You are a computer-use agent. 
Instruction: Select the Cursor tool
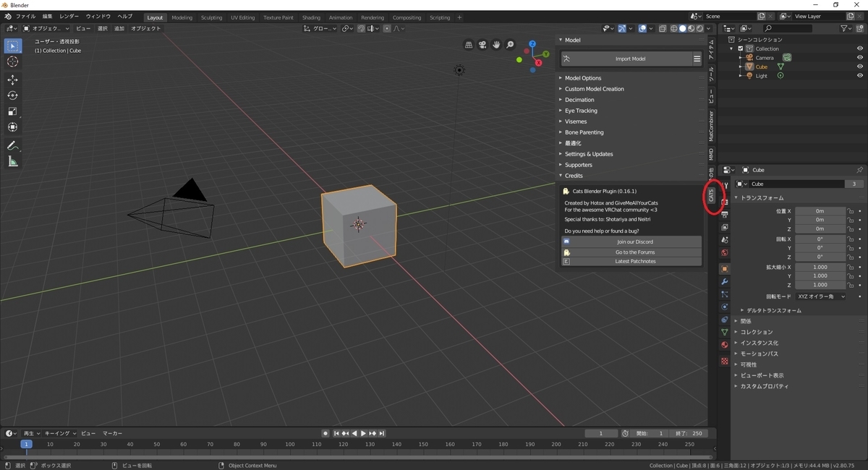(x=12, y=61)
